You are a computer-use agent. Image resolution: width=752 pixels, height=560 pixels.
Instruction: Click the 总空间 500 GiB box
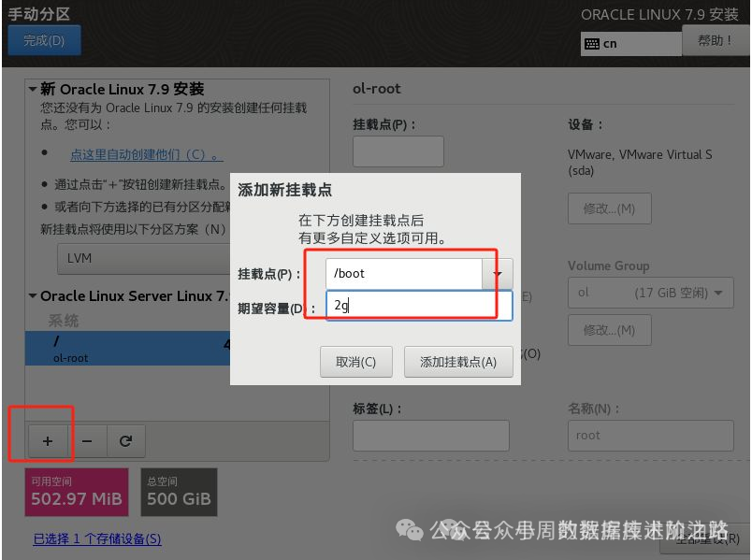179,493
